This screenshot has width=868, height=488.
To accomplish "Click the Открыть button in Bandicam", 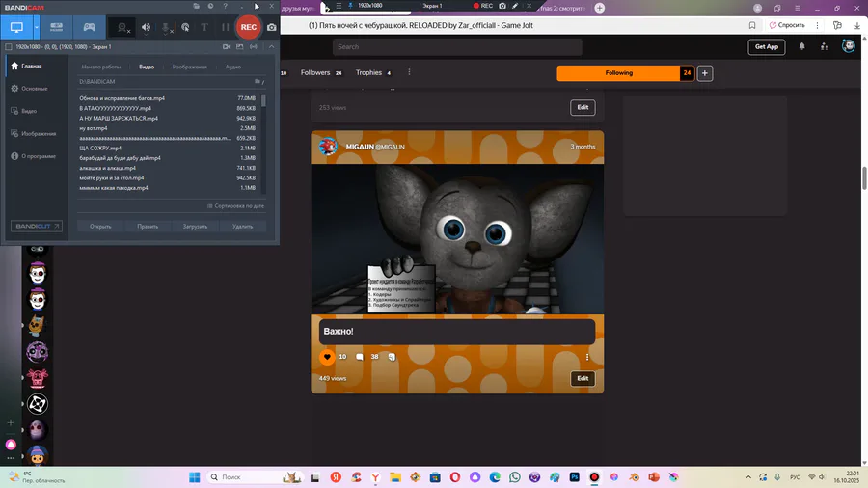I will [x=100, y=227].
